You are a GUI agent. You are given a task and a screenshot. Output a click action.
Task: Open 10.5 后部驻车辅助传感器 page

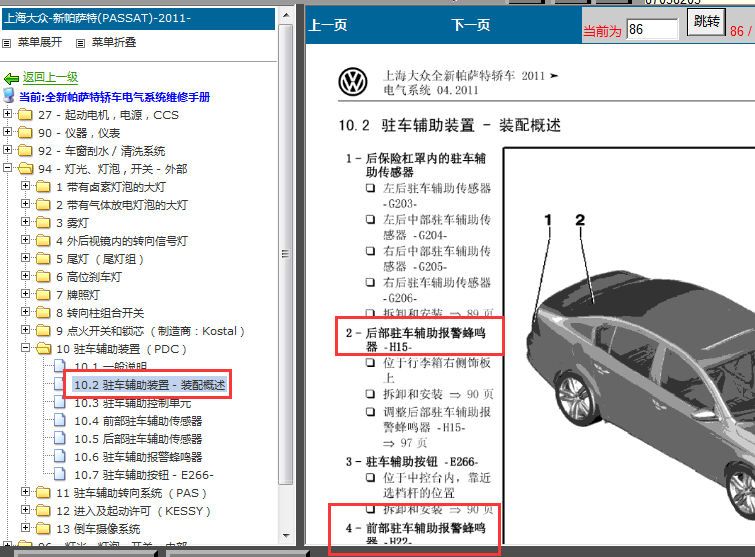coord(138,439)
